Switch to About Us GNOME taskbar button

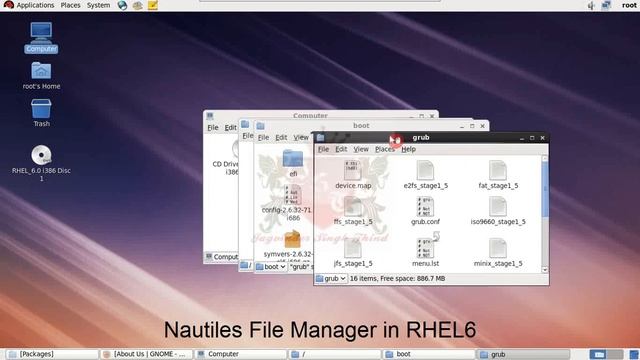pos(147,354)
